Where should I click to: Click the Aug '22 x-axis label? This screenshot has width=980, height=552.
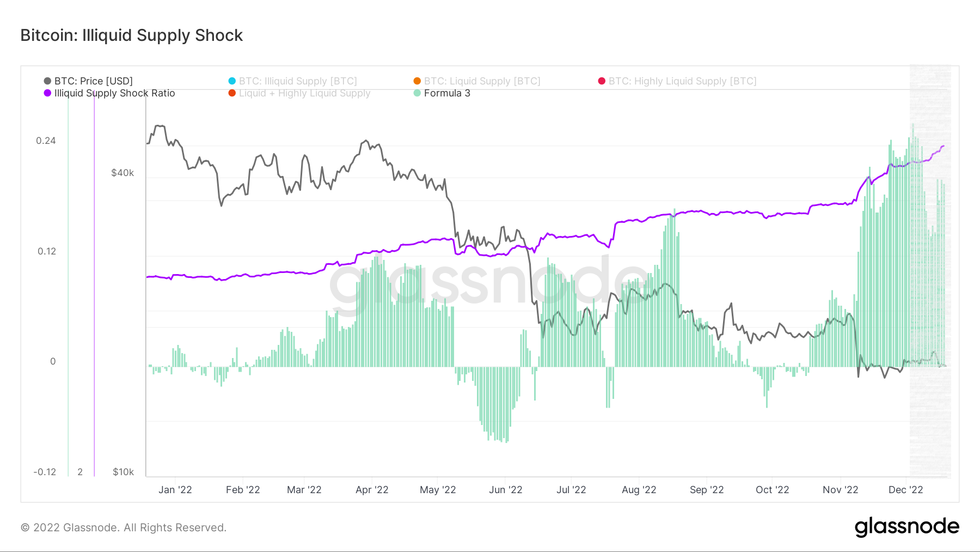click(x=639, y=490)
